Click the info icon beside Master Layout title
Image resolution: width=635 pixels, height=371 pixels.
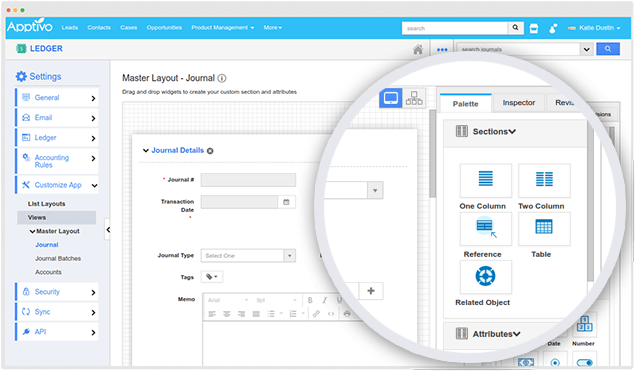point(222,78)
